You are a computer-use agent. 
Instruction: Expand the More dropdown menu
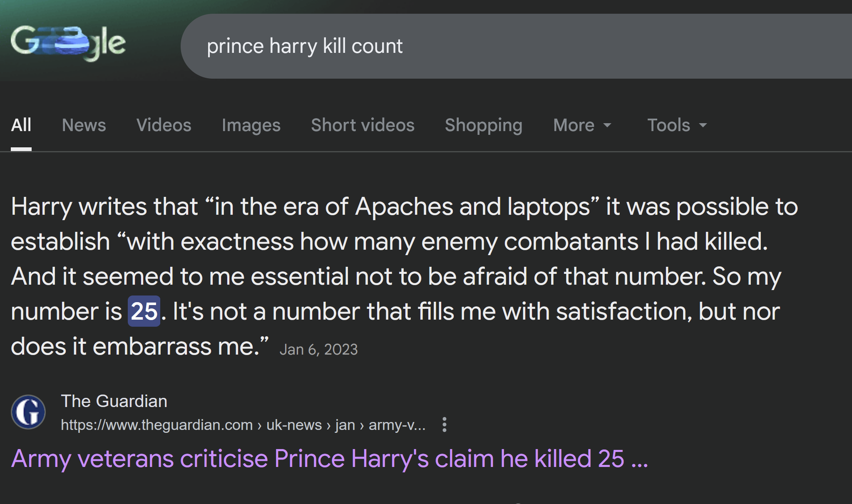tap(582, 125)
